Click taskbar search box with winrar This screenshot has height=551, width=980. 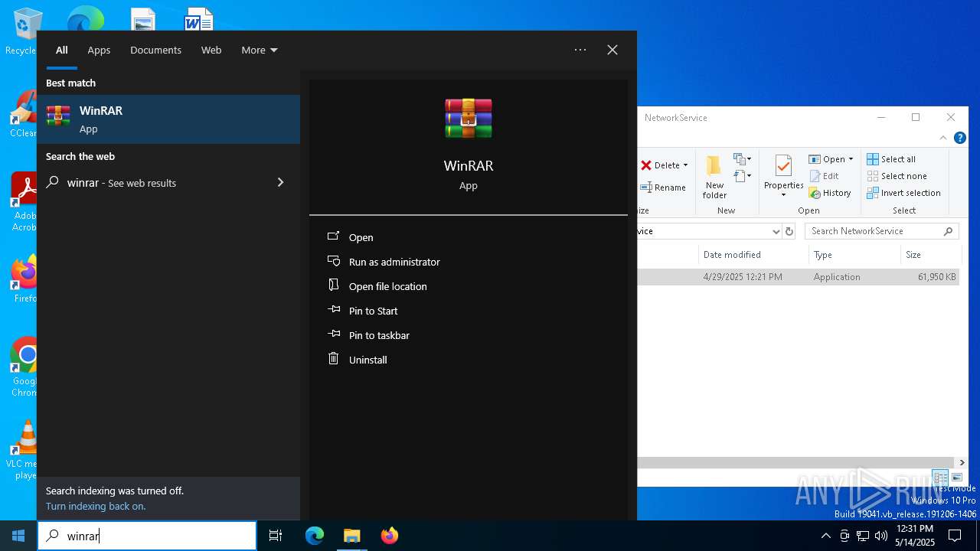coord(147,536)
